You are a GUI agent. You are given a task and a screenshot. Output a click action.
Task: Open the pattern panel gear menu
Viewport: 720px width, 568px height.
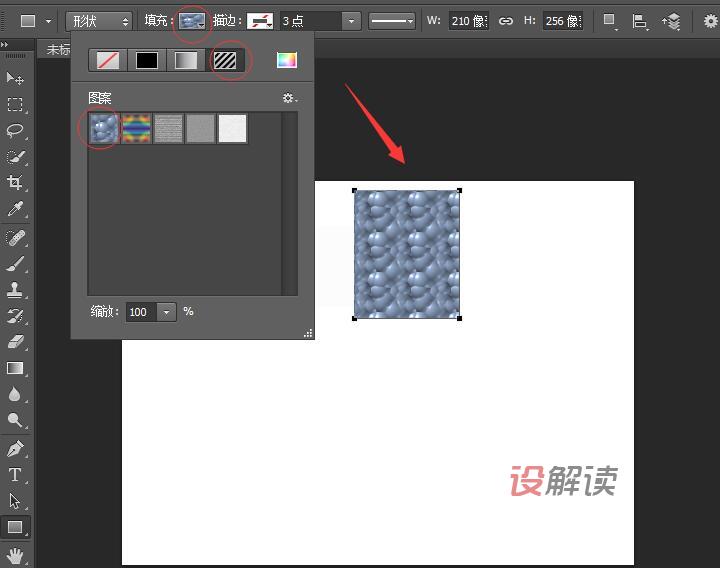click(x=289, y=98)
